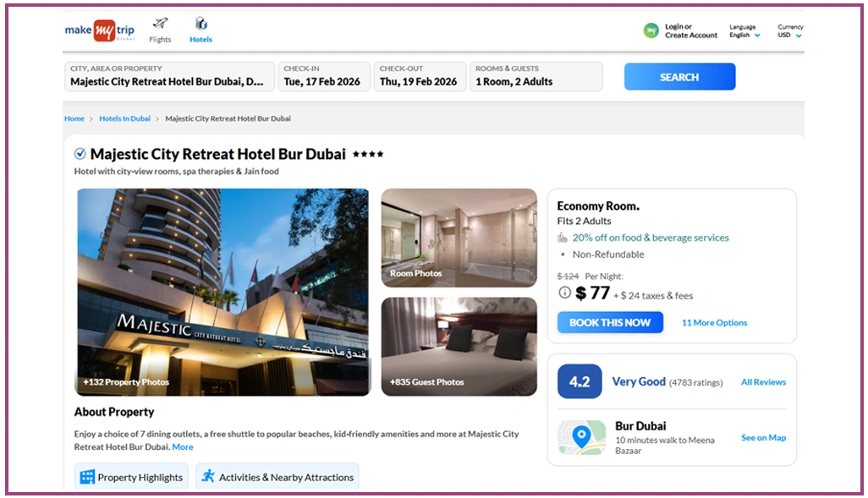Screen dimensions: 868x498
Task: Open the Flights airplane icon
Action: pyautogui.click(x=160, y=23)
